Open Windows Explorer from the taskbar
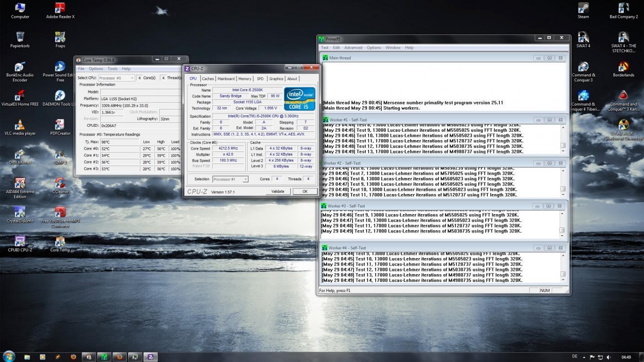644x362 pixels. tap(27, 357)
